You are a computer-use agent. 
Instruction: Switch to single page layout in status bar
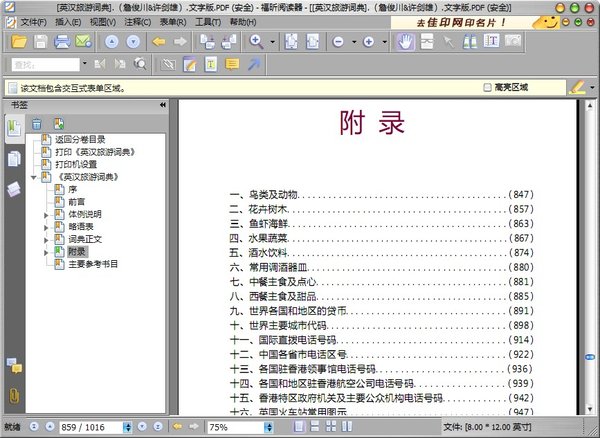click(x=299, y=426)
